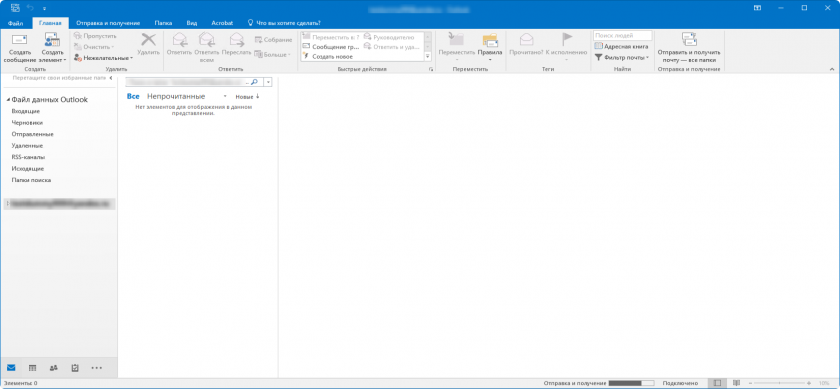Switch to the Папка tab
This screenshot has width=840, height=389.
coord(163,24)
